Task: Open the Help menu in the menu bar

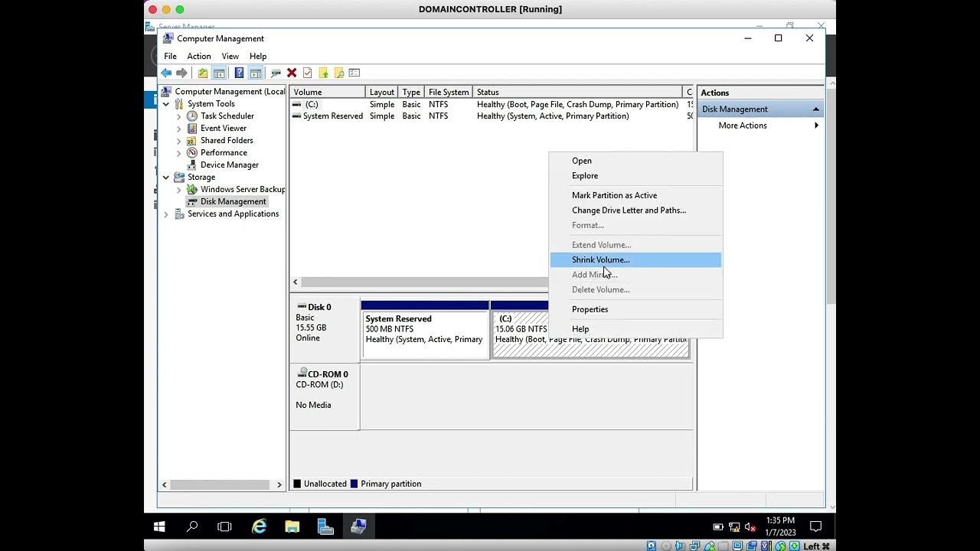Action: point(258,56)
